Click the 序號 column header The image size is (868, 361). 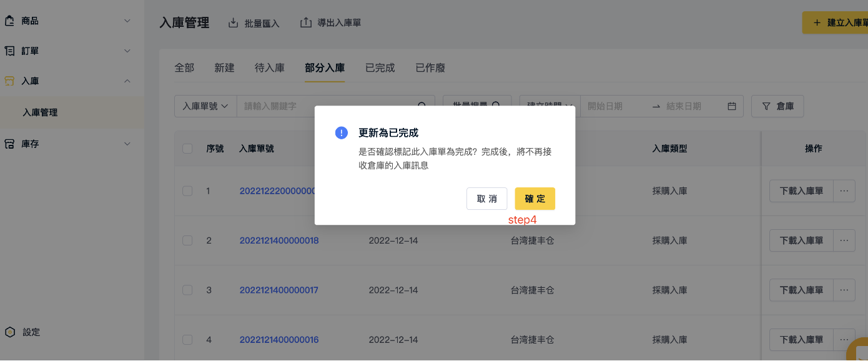(x=215, y=149)
